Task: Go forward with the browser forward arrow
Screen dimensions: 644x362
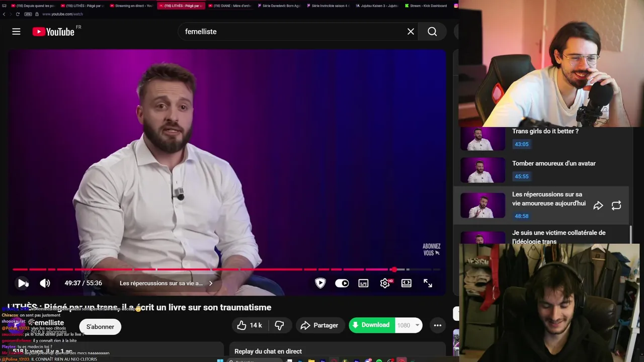Action: coord(11,14)
